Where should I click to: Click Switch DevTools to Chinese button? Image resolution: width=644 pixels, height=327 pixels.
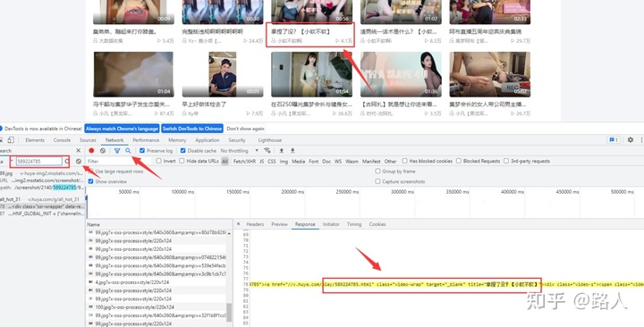[x=192, y=129]
